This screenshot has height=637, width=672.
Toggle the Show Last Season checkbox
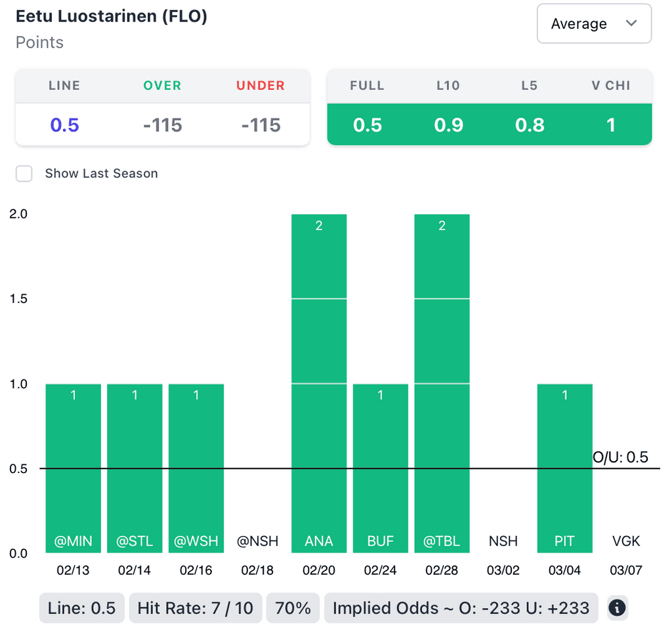tap(24, 174)
